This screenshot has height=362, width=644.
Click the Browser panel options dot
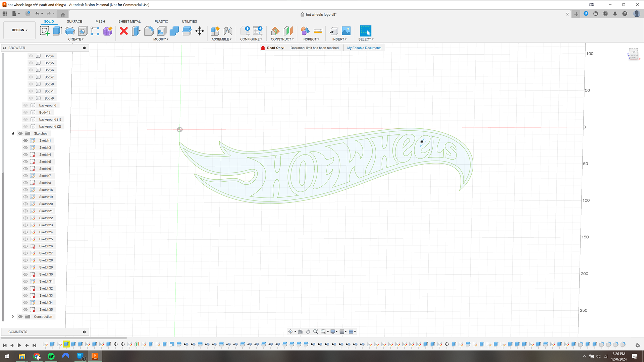coord(84,48)
